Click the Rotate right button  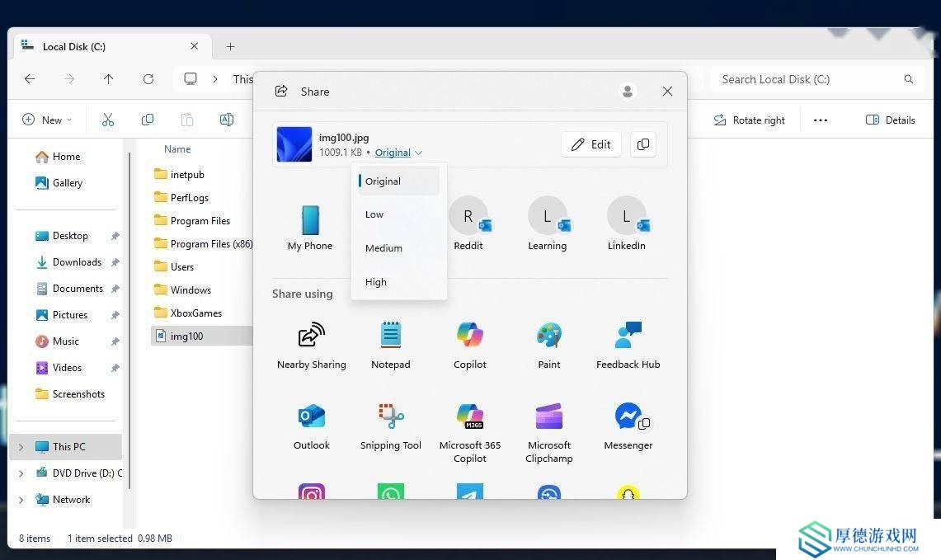pyautogui.click(x=749, y=120)
